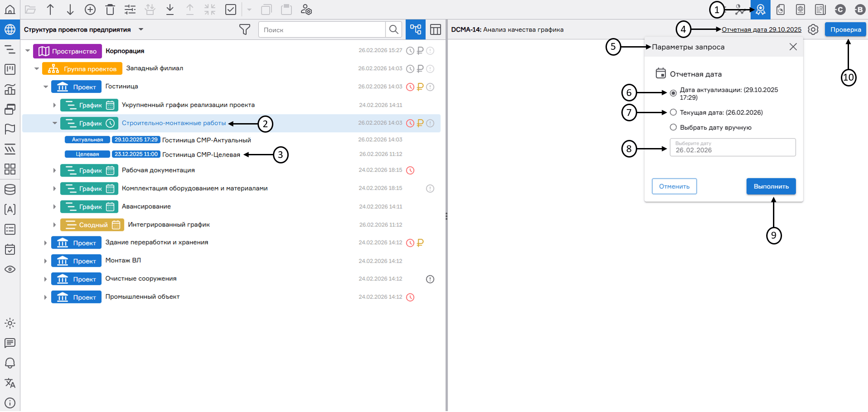The height and width of the screenshot is (412, 868).
Task: Click the notification bell in the left sidebar
Action: 10,363
